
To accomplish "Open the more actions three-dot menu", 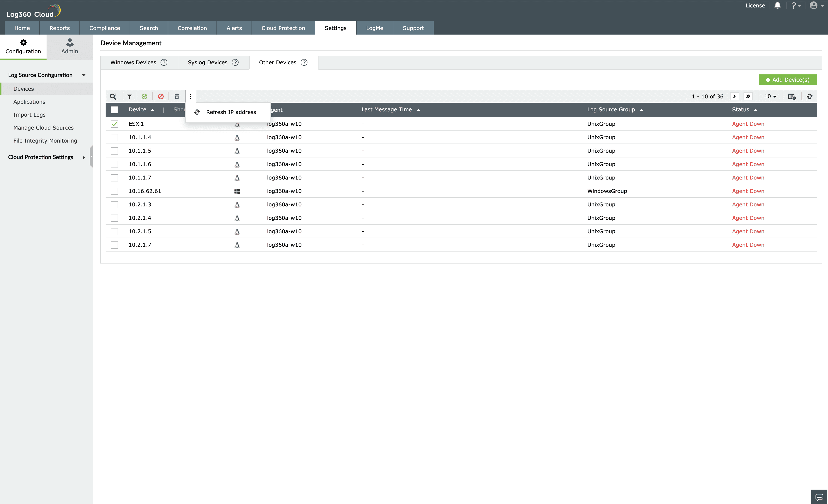I will (191, 96).
